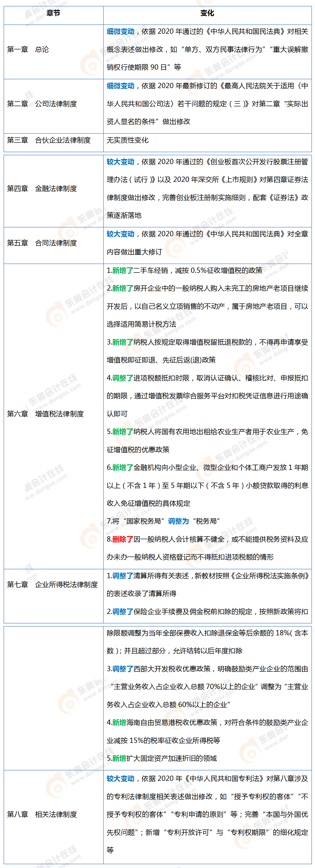Click the 第六章 增值税法律制度 cell
The width and height of the screenshot is (315, 868).
pos(46,414)
